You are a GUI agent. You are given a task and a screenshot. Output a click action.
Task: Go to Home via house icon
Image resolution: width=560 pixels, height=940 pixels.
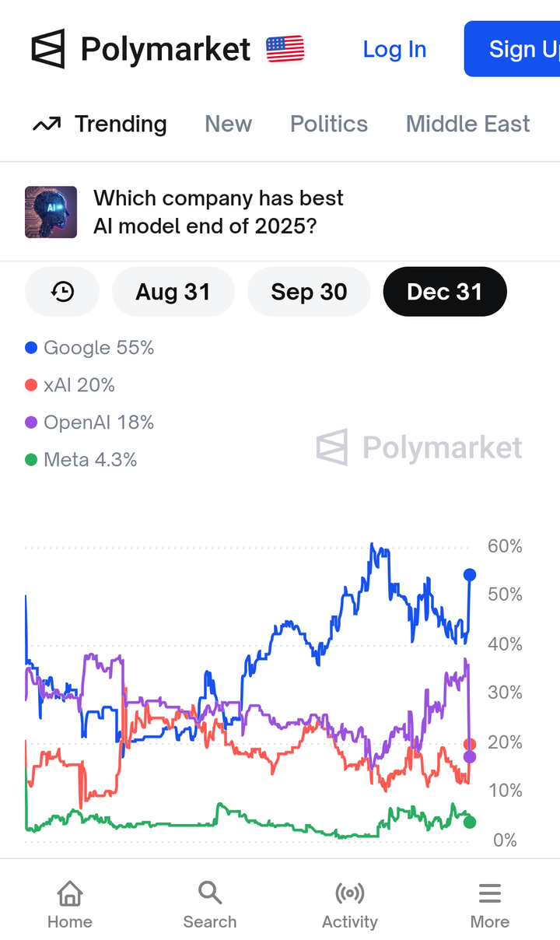point(70,893)
